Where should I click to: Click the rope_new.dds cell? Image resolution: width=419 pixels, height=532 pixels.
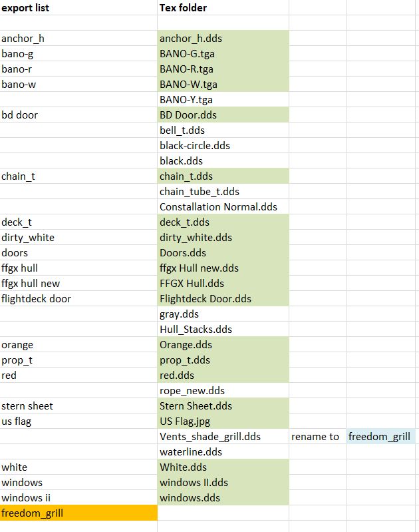point(223,391)
